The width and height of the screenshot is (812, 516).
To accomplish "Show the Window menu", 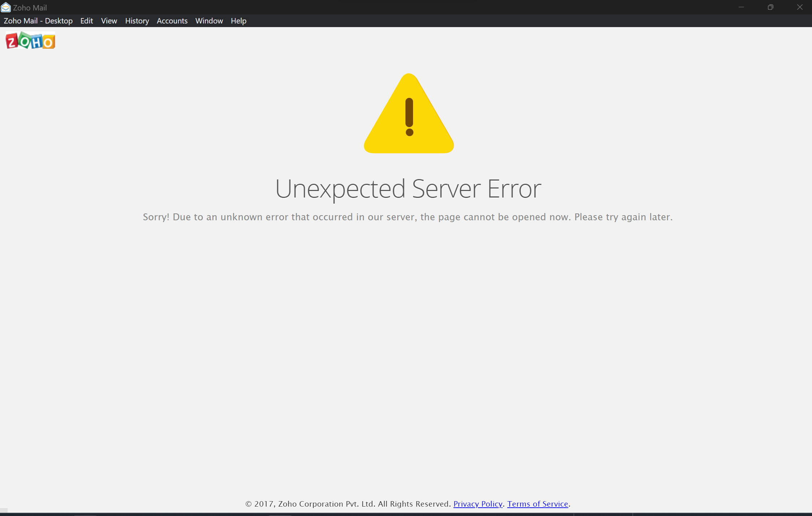I will pos(209,21).
